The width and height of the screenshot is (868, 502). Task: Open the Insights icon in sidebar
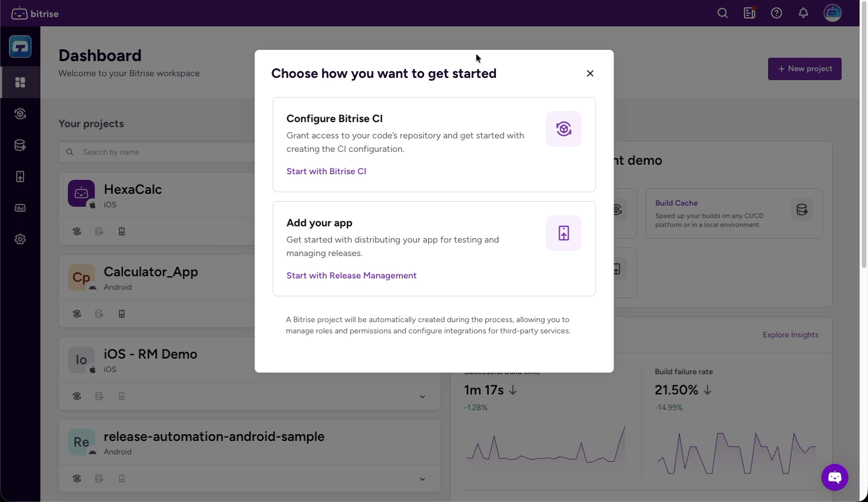pos(20,208)
